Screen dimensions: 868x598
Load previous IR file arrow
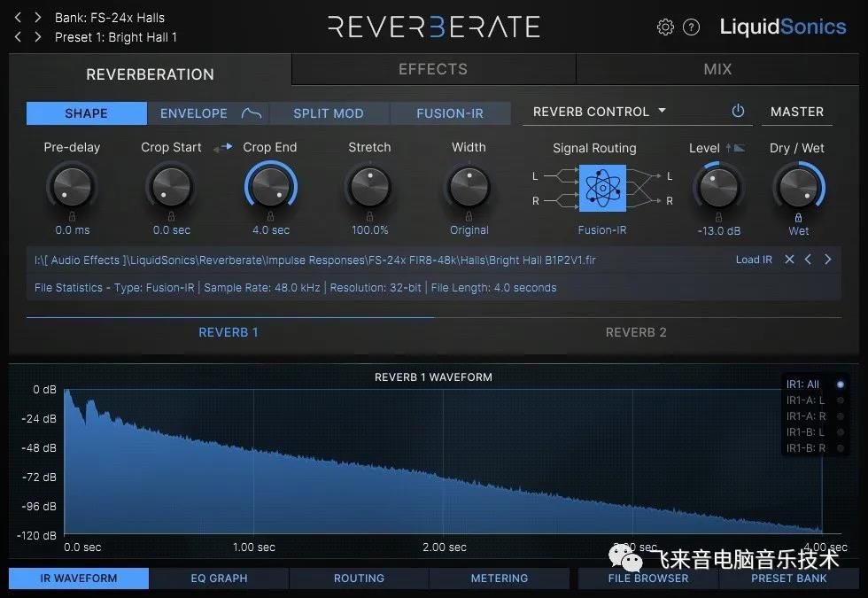tap(808, 259)
